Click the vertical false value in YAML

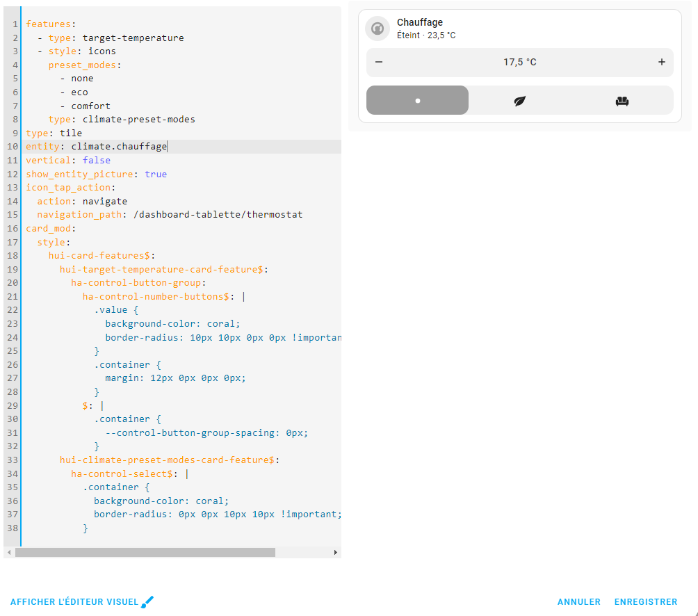(97, 160)
